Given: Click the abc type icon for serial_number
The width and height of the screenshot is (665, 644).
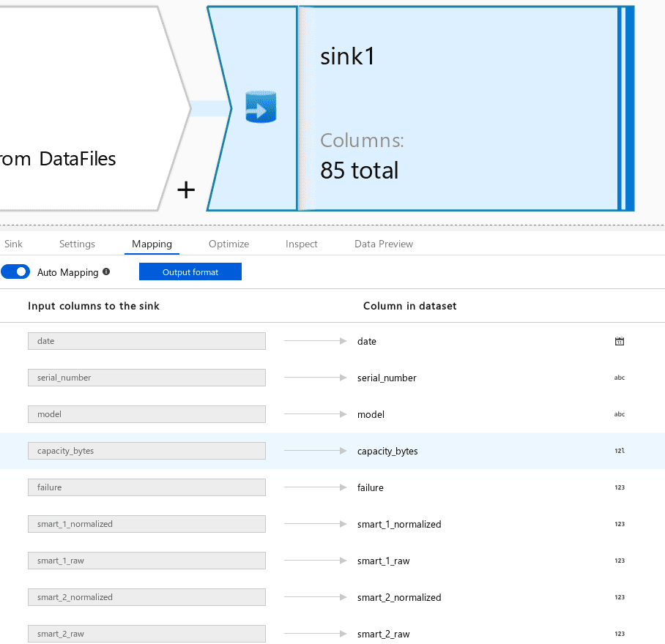Looking at the screenshot, I should [619, 378].
